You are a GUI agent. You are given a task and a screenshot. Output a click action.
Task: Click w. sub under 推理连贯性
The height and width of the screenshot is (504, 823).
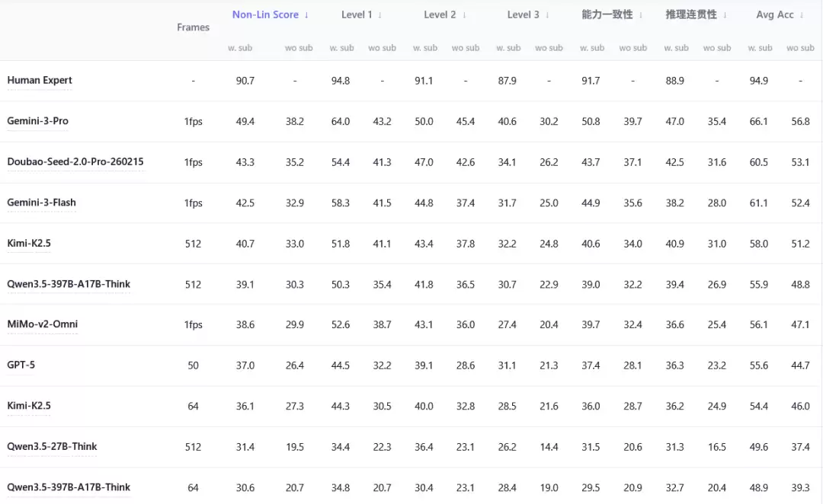pos(676,48)
